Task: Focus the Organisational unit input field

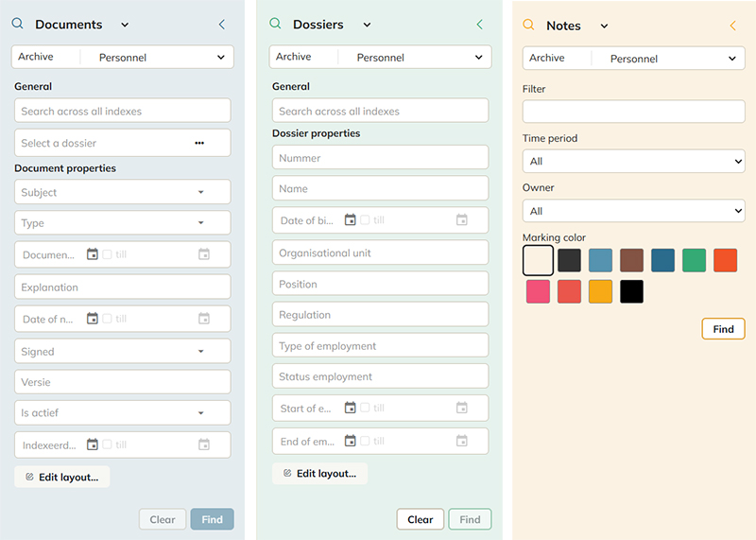Action: coord(381,253)
